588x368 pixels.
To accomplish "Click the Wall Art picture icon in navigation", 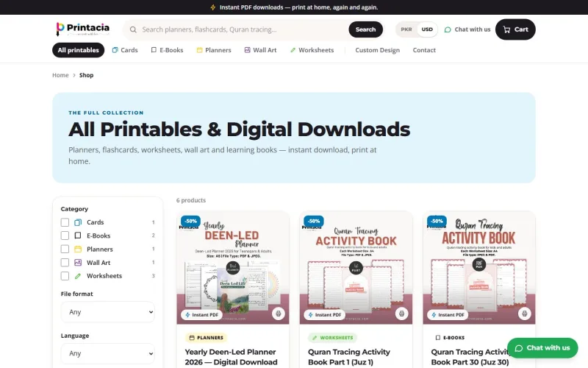I will pyautogui.click(x=247, y=50).
